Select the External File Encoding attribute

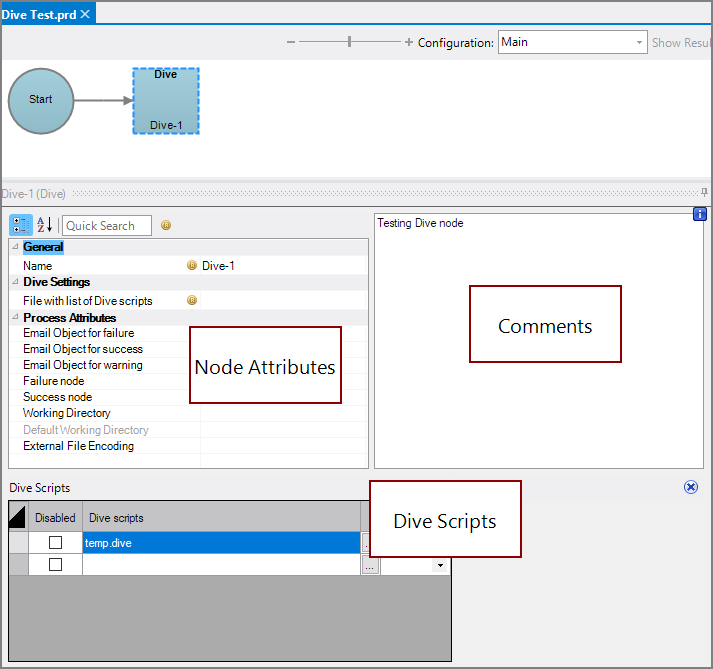(79, 446)
